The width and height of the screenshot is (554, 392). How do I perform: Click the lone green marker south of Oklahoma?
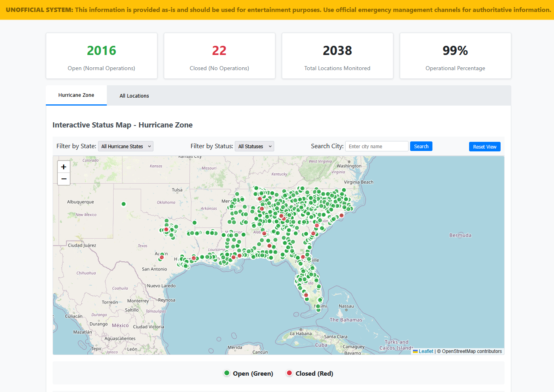point(194,223)
